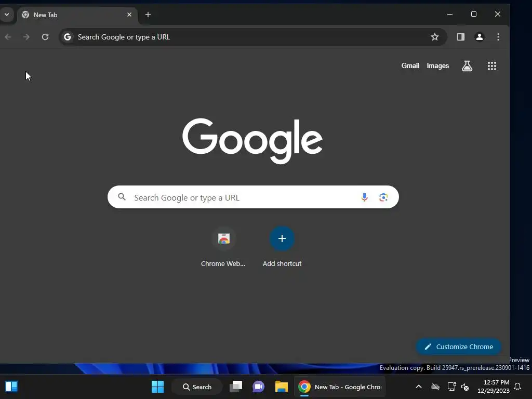Start voice search with microphone icon
Image resolution: width=532 pixels, height=399 pixels.
click(x=364, y=197)
